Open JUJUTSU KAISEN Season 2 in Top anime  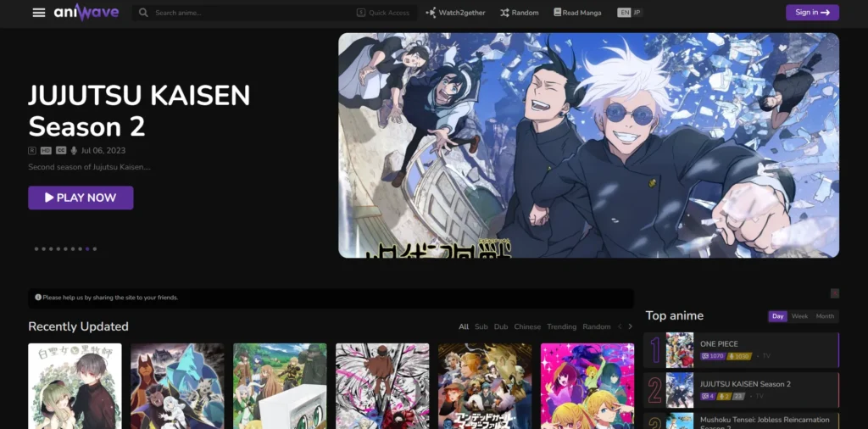pos(745,383)
